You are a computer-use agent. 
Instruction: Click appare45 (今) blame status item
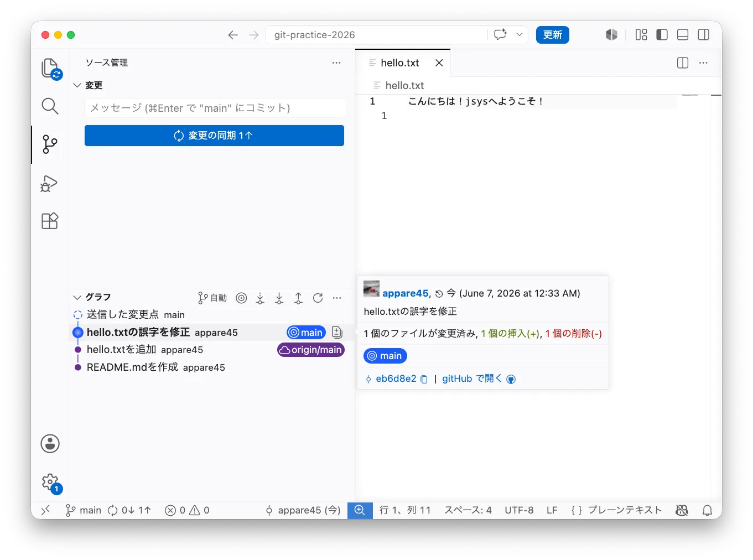[x=303, y=510]
